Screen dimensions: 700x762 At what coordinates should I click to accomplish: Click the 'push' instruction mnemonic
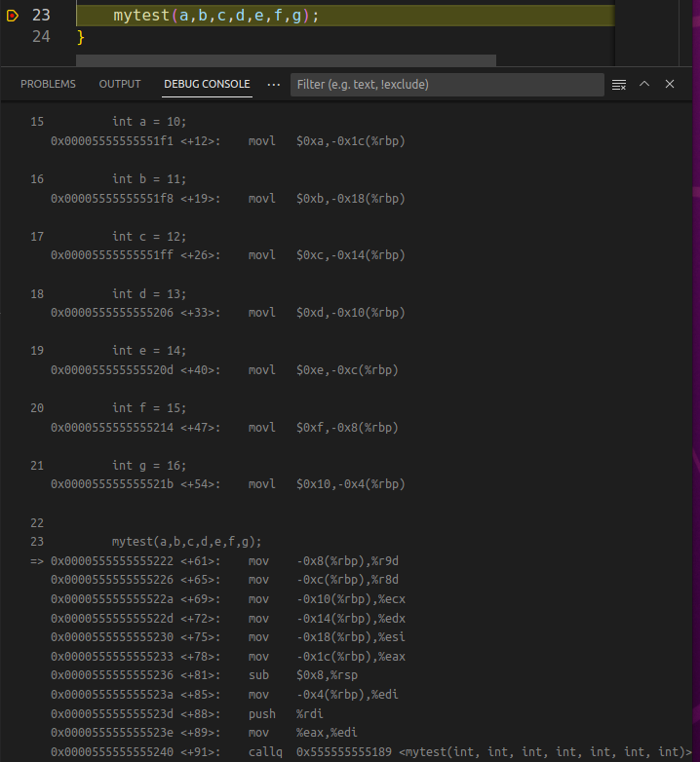262,714
